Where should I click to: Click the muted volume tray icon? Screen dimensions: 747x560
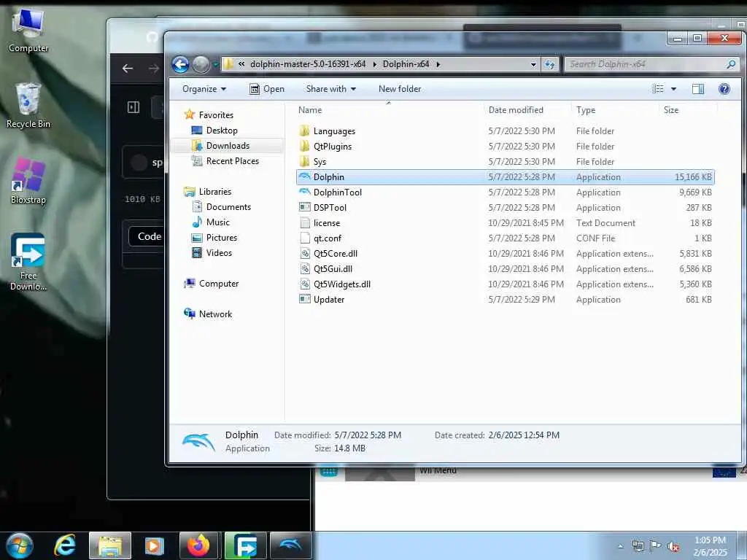point(673,547)
